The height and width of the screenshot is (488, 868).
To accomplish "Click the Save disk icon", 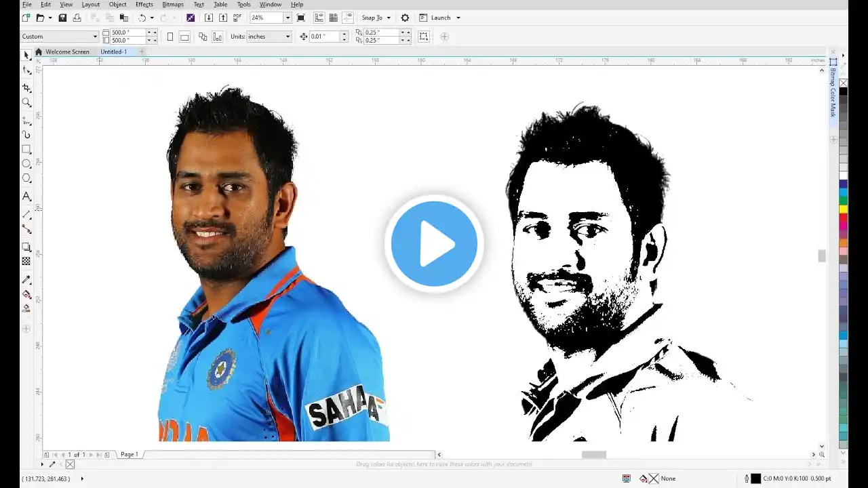I will click(x=62, y=18).
